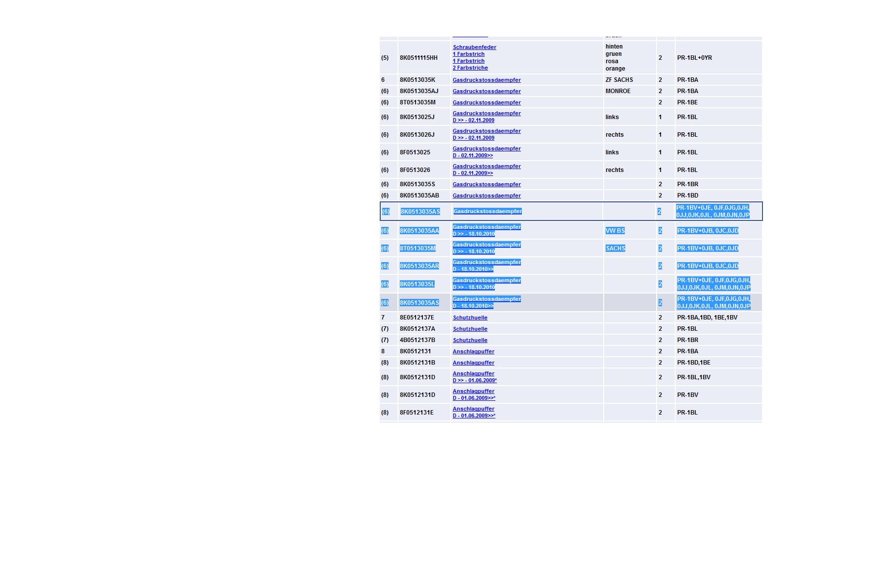Click D >> - 01.06.2009* link for 8K0512131D
The height and width of the screenshot is (588, 882).
click(475, 380)
